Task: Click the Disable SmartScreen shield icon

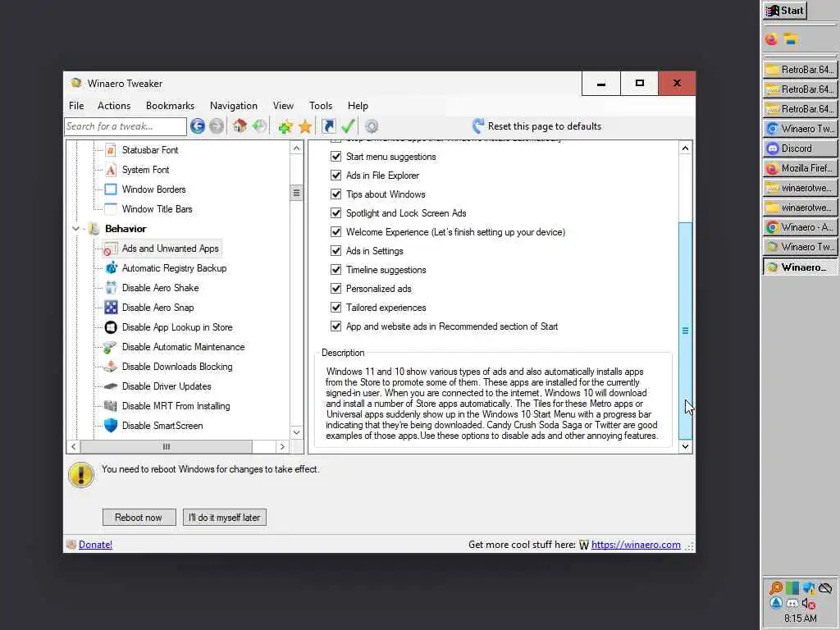Action: pyautogui.click(x=111, y=426)
